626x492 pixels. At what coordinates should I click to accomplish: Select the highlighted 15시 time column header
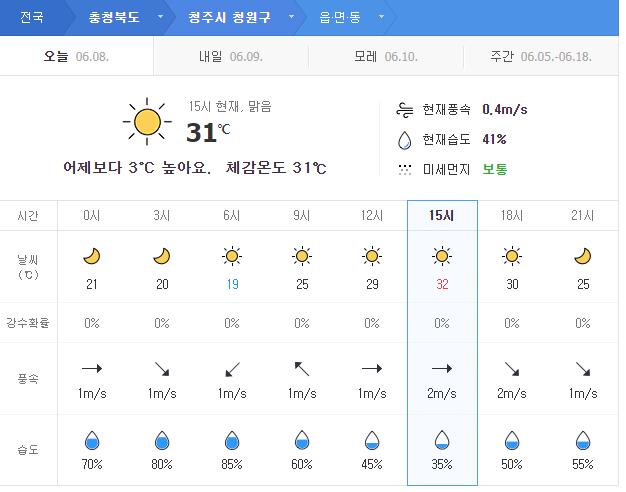pyautogui.click(x=442, y=215)
